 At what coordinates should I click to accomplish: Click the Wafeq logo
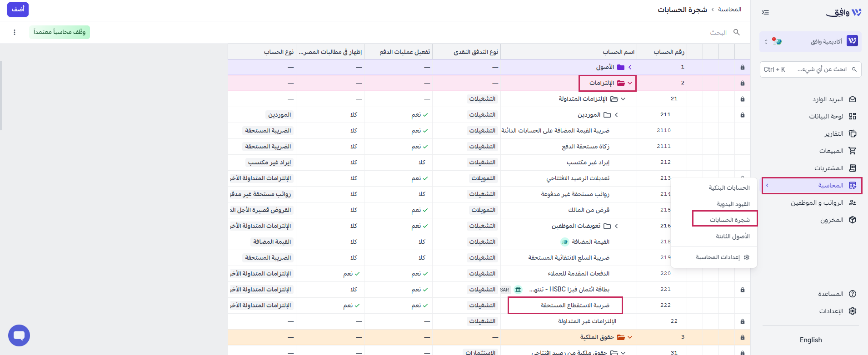point(843,12)
